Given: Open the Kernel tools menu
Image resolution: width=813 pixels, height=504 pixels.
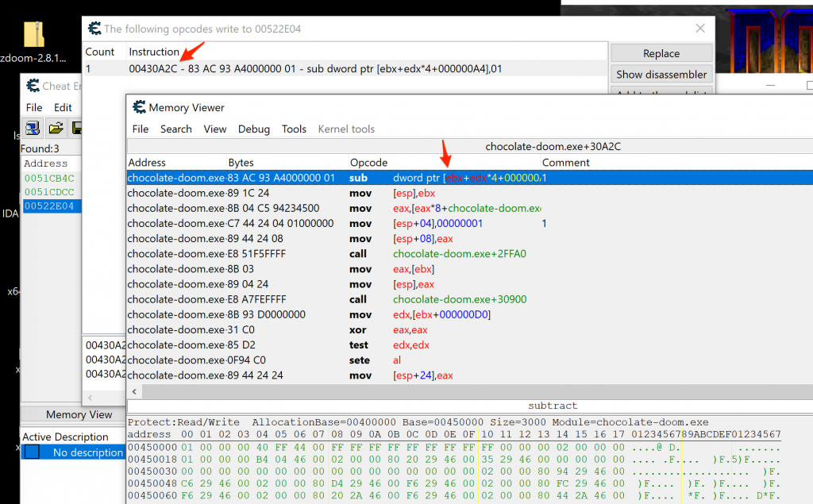Looking at the screenshot, I should 346,129.
